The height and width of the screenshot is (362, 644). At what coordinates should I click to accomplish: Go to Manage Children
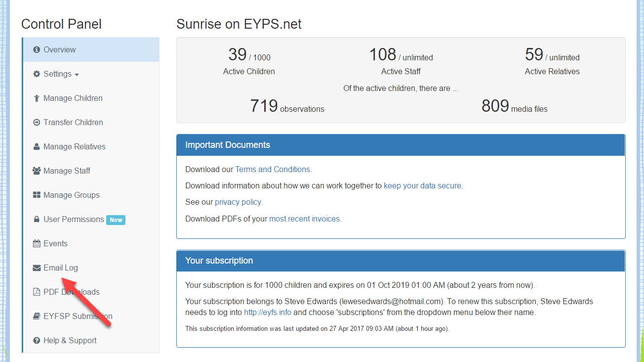91,98
